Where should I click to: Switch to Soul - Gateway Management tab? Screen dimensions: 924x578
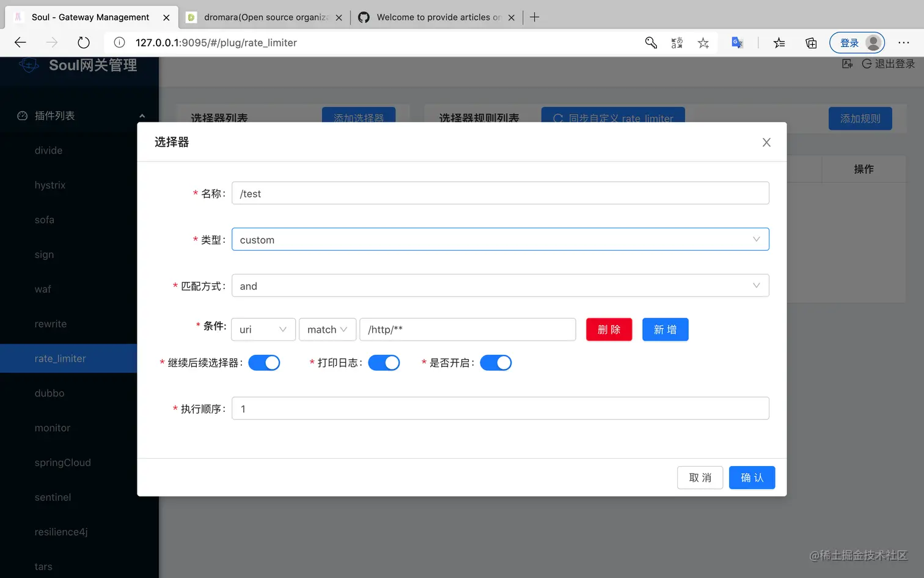pos(92,17)
